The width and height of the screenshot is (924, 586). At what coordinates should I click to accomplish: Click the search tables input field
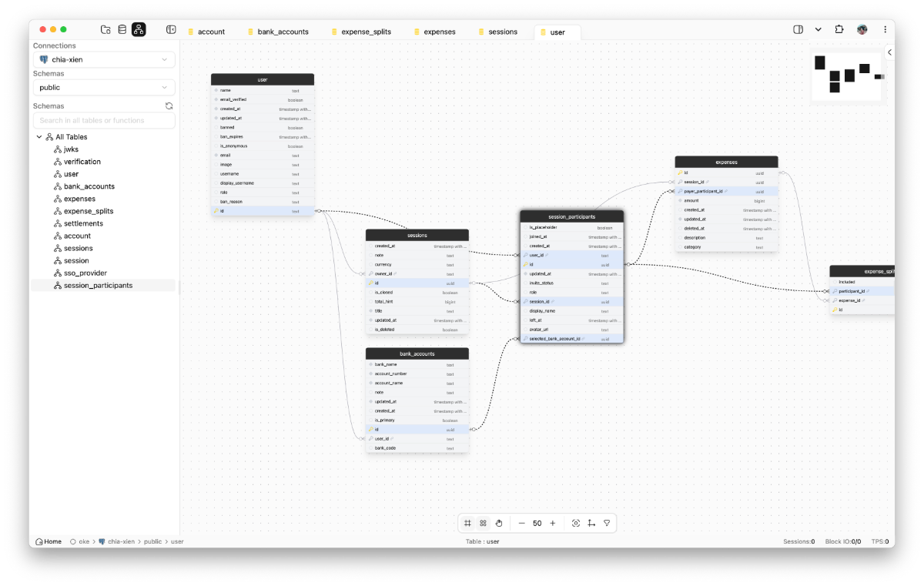pyautogui.click(x=103, y=120)
